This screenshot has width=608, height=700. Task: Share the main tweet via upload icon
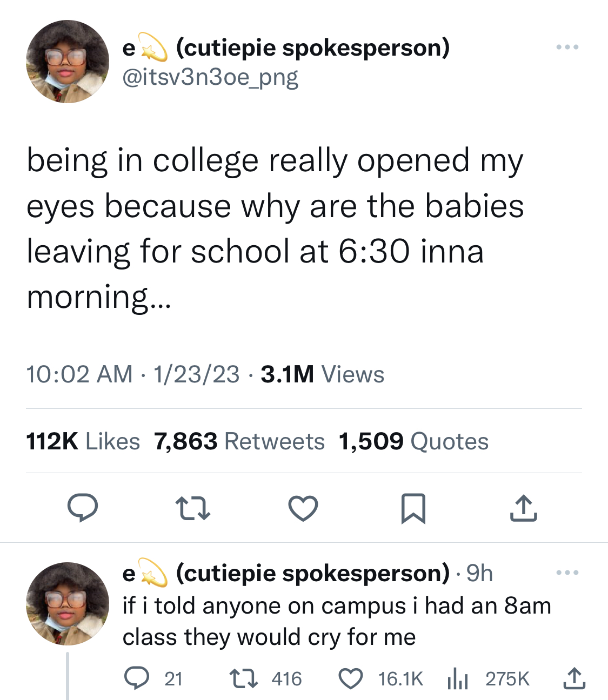(523, 509)
